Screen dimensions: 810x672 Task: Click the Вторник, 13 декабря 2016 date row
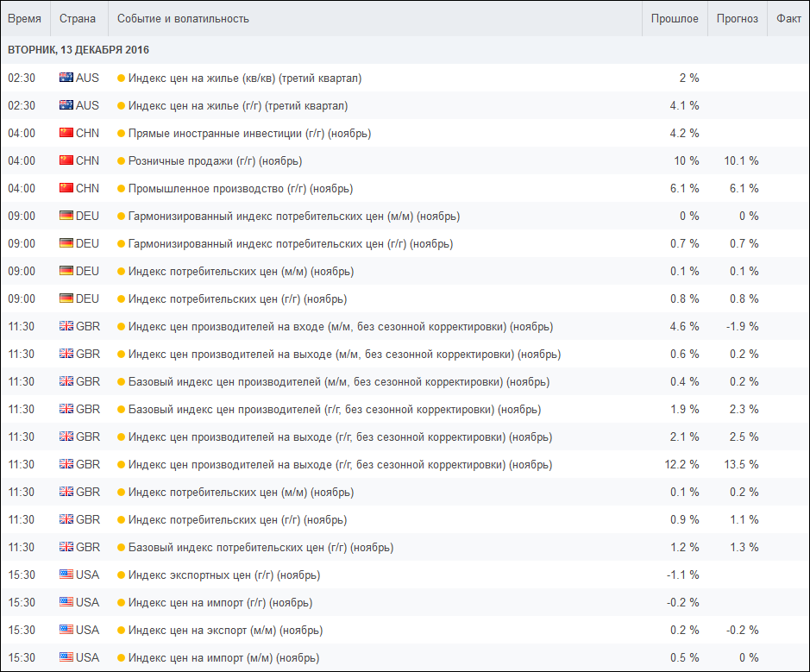[x=78, y=50]
